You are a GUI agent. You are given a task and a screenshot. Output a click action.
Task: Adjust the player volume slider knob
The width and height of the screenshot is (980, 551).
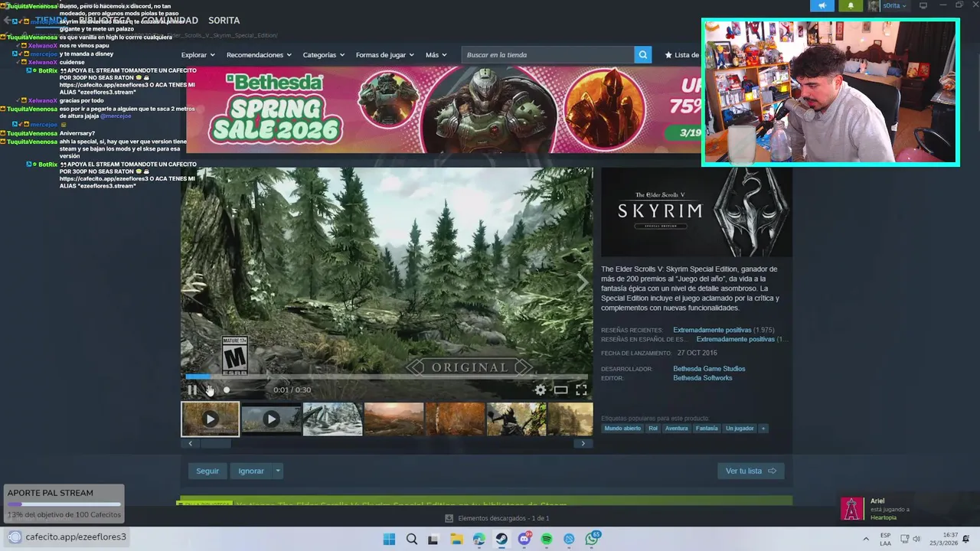(x=227, y=390)
